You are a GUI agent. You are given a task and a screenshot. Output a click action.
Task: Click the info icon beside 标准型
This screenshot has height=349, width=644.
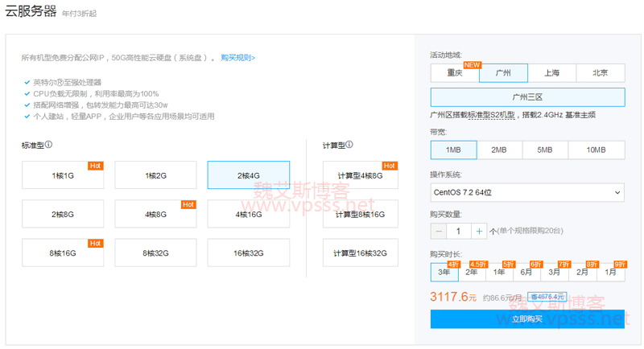pyautogui.click(x=49, y=146)
